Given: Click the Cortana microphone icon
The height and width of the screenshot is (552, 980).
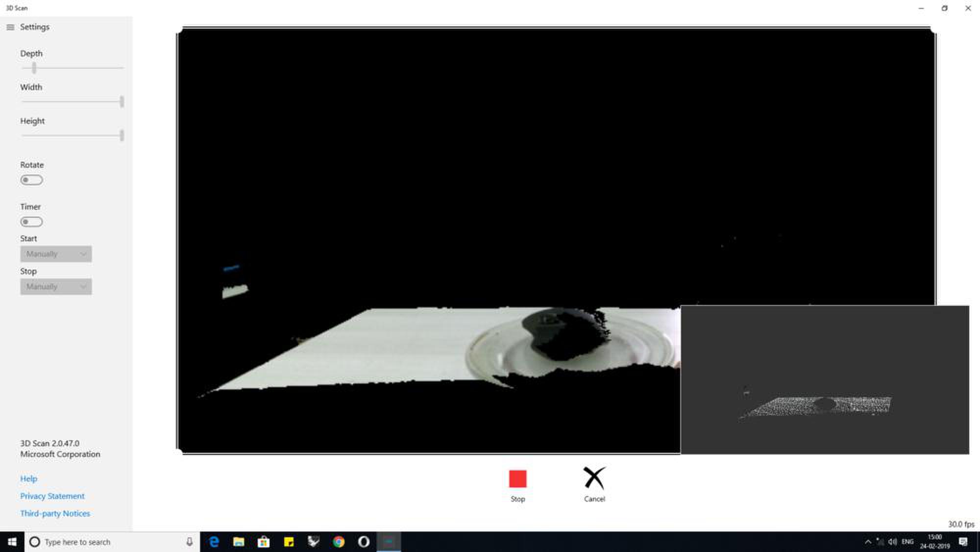Looking at the screenshot, I should (189, 542).
